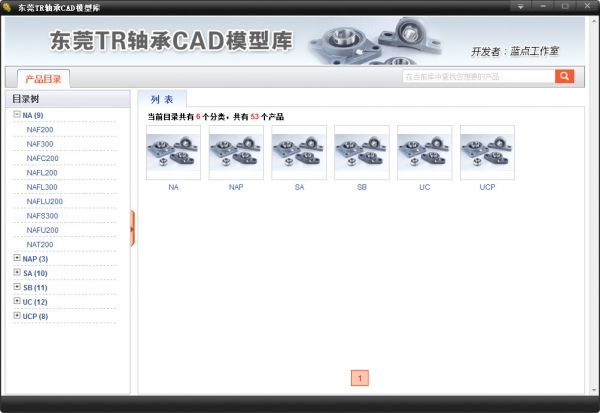Click the NAP link under its thumbnail

click(236, 187)
